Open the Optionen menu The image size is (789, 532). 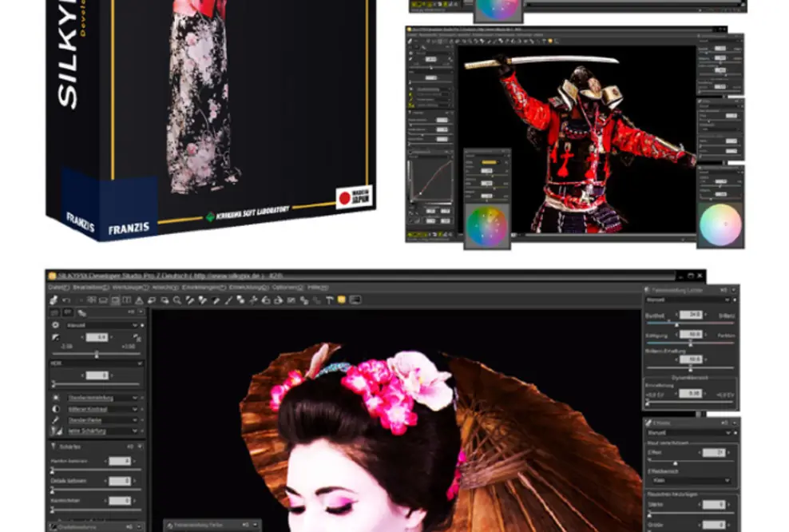tap(287, 288)
